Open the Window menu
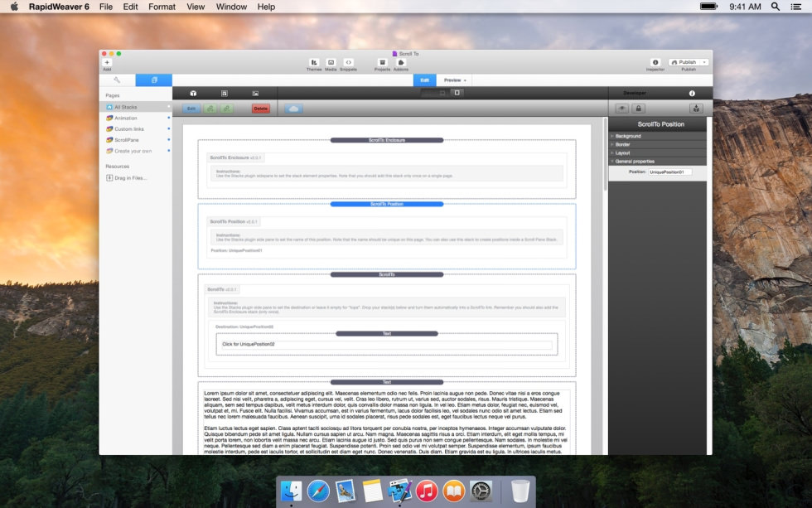 point(231,7)
